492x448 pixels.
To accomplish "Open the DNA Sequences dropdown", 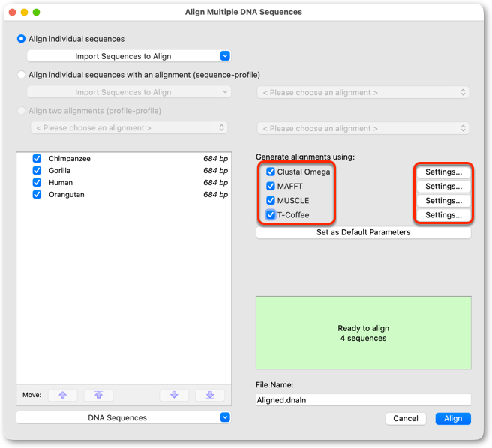I will point(123,417).
